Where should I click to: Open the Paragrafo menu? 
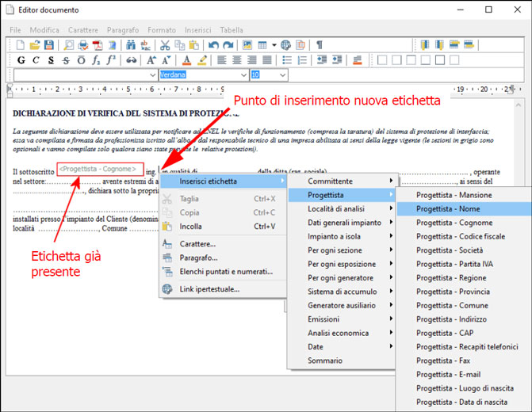(123, 30)
